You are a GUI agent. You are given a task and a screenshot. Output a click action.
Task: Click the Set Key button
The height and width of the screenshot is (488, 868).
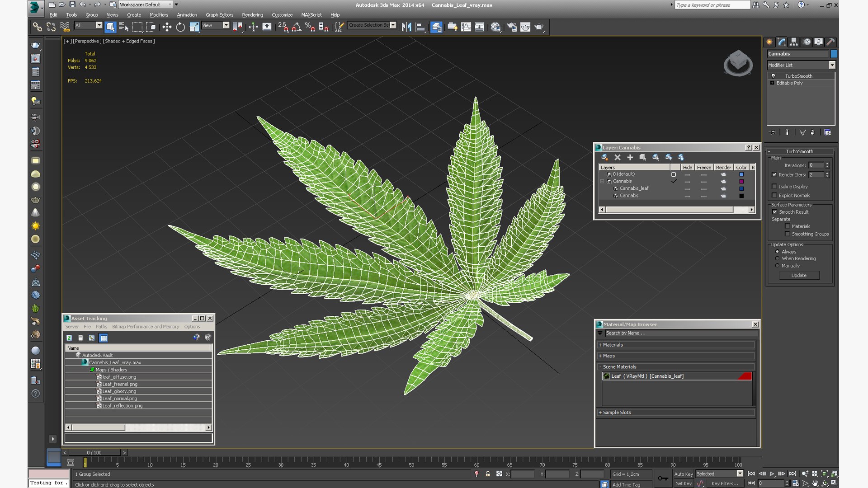click(684, 483)
